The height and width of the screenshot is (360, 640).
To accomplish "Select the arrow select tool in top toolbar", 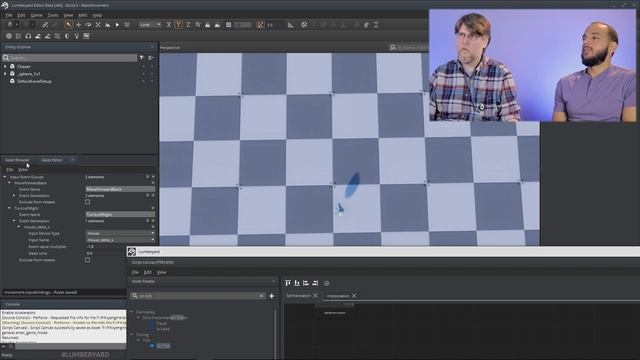I will [68, 25].
